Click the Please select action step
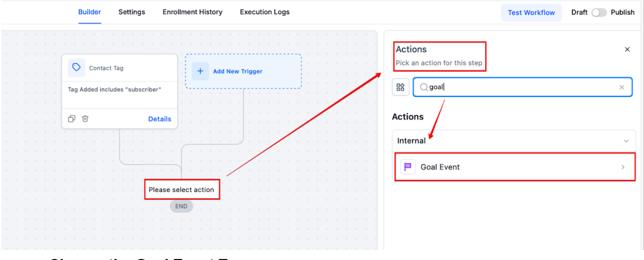Image resolution: width=644 pixels, height=260 pixels. tap(182, 190)
